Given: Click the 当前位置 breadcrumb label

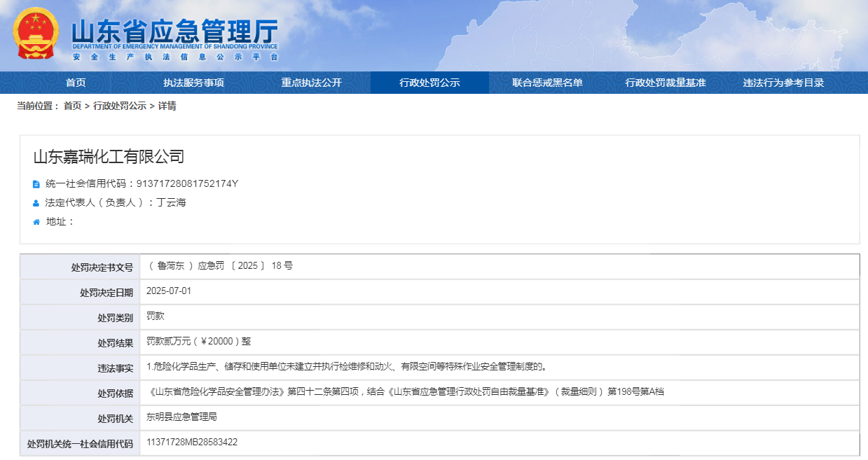Looking at the screenshot, I should coord(38,106).
